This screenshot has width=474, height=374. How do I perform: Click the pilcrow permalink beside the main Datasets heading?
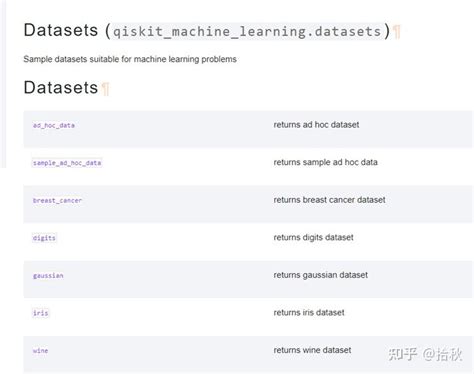coord(396,32)
